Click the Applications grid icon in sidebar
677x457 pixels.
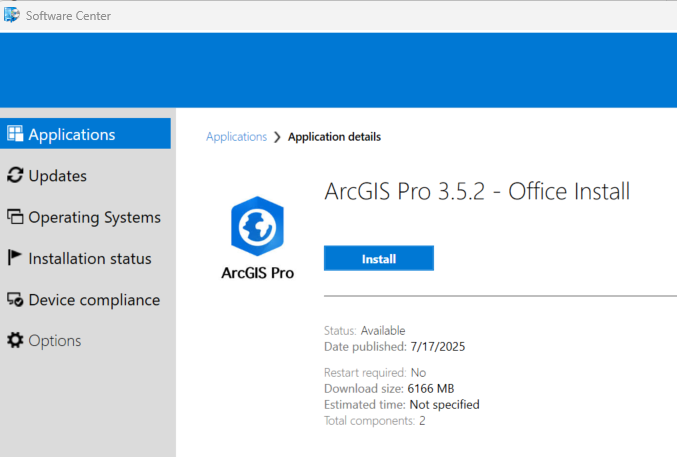coord(15,134)
